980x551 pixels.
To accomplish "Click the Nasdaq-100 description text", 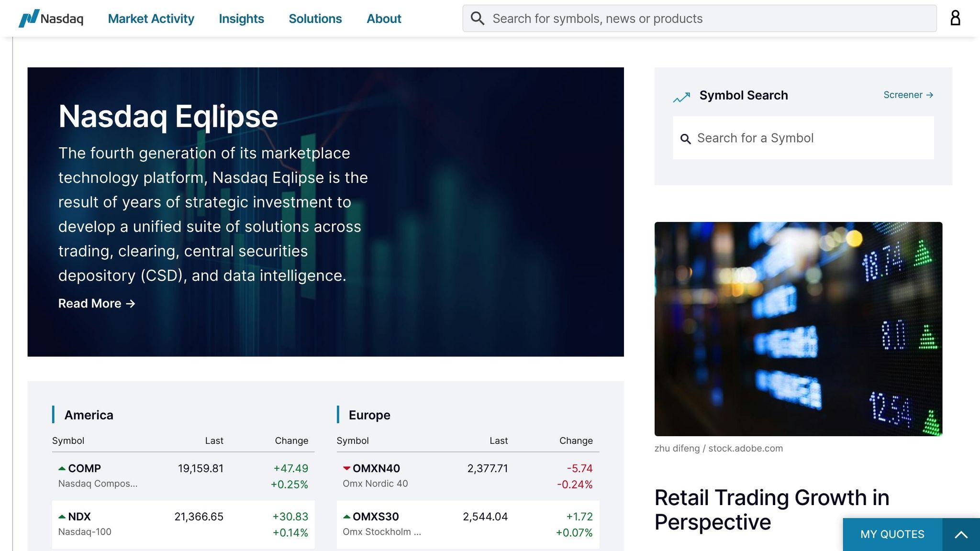I will point(85,531).
